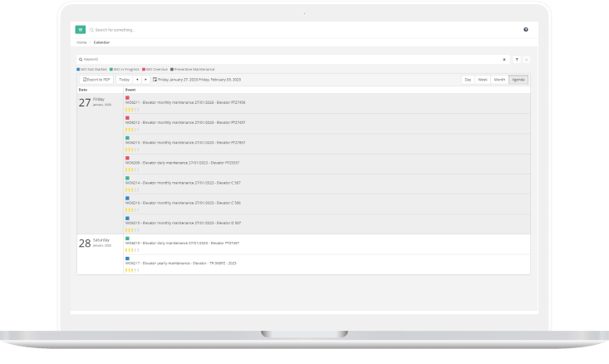This screenshot has height=364, width=609.
Task: Click Export to PDF button
Action: [x=96, y=80]
